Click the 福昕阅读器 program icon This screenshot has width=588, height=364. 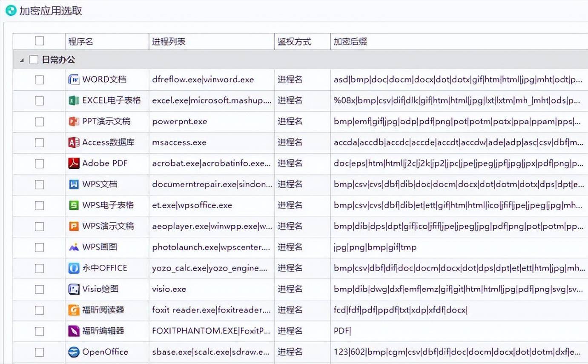click(x=74, y=310)
